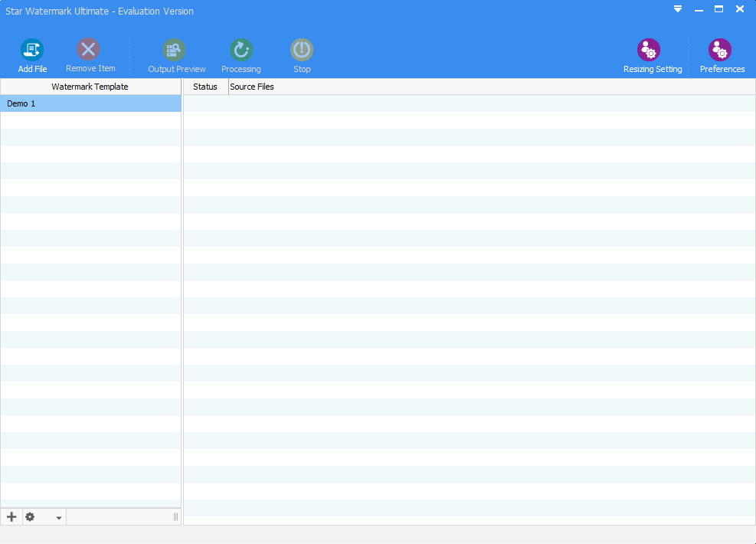
Task: Click the template settings gear icon
Action: tap(30, 517)
